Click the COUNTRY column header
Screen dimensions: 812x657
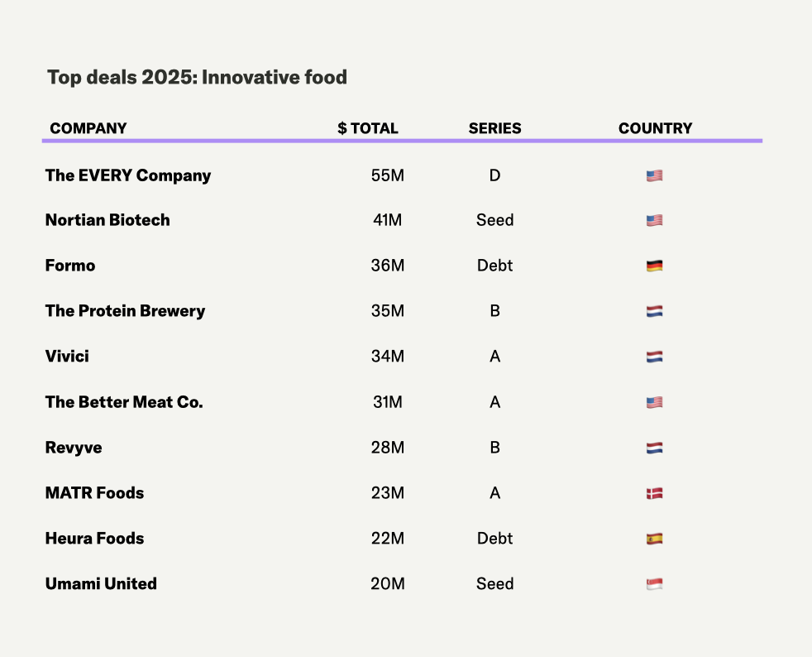click(x=655, y=128)
